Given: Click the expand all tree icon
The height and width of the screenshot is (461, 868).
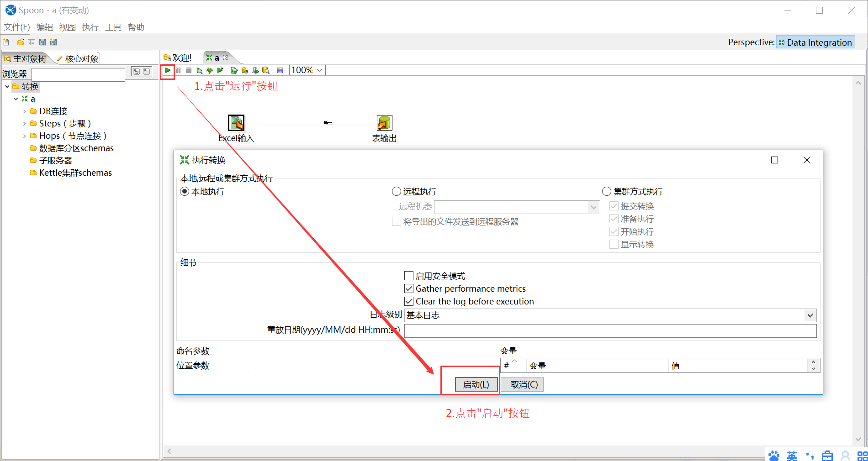Looking at the screenshot, I should tap(136, 72).
